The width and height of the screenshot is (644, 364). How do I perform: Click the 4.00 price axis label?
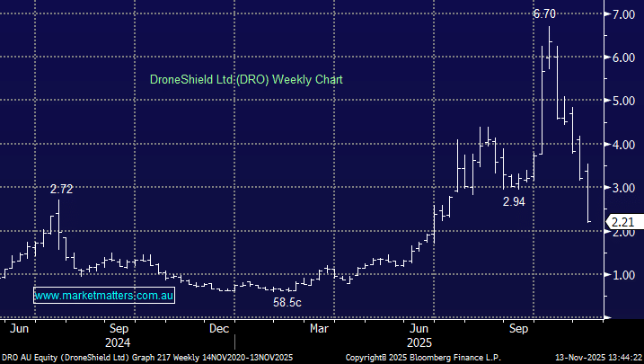point(624,145)
